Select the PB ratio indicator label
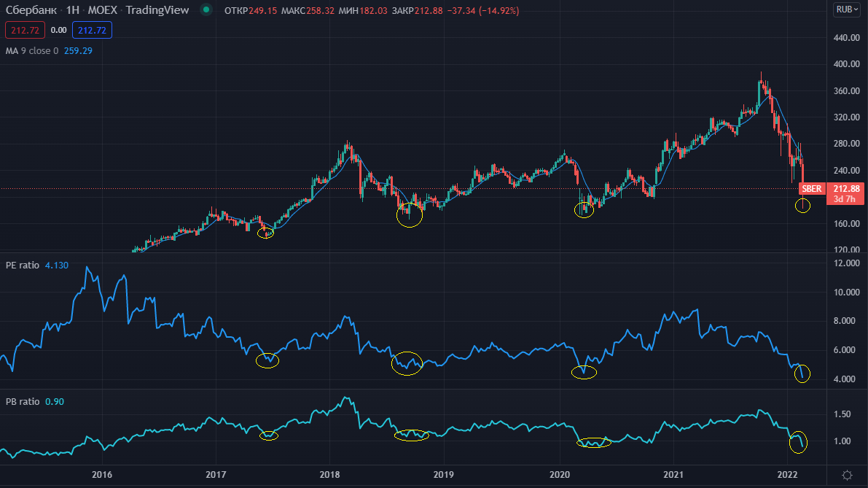Screen dimensions: 868x488 coord(23,402)
